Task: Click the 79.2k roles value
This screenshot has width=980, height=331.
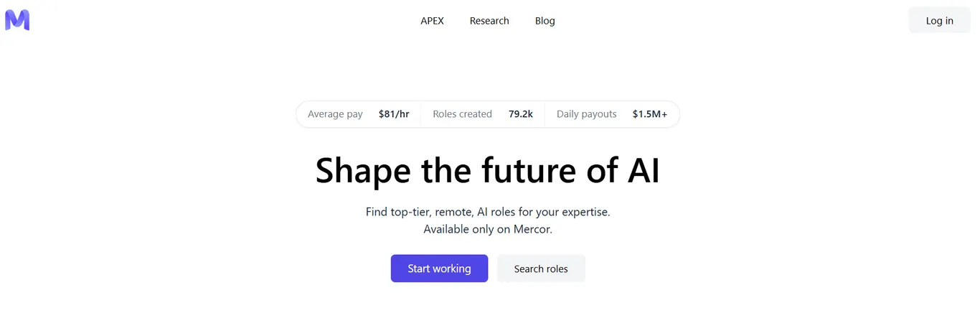Action: pyautogui.click(x=521, y=114)
